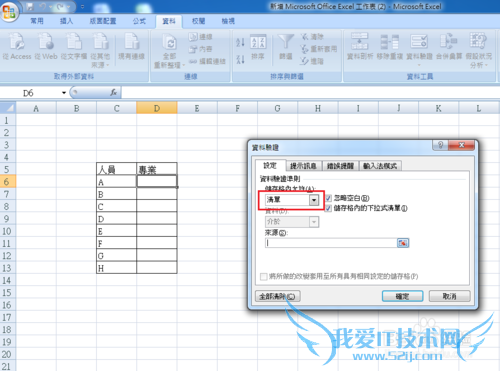
Task: Switch to the 版面配置 ribbon tab
Action: coord(103,21)
